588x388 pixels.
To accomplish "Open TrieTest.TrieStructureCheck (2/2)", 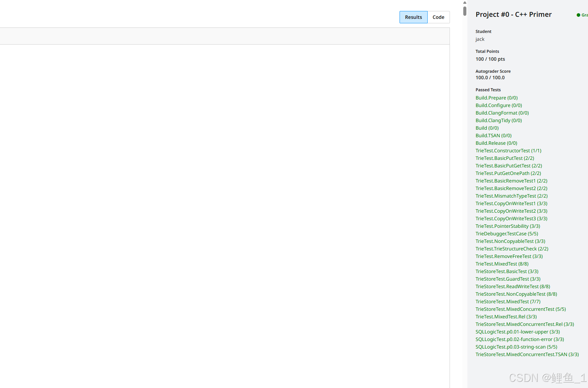I will click(512, 249).
